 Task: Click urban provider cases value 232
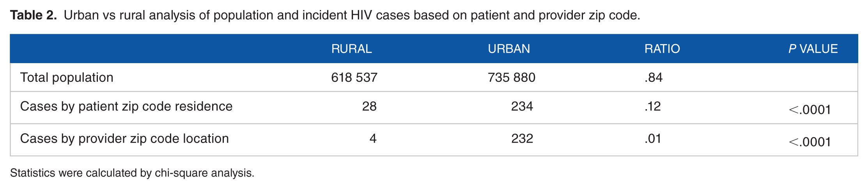pyautogui.click(x=522, y=139)
